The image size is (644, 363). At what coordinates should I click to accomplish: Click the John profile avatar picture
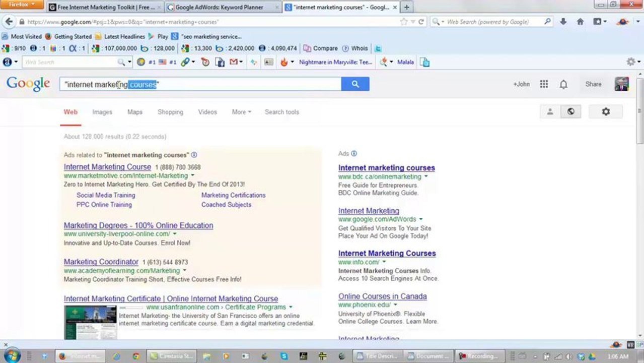621,84
